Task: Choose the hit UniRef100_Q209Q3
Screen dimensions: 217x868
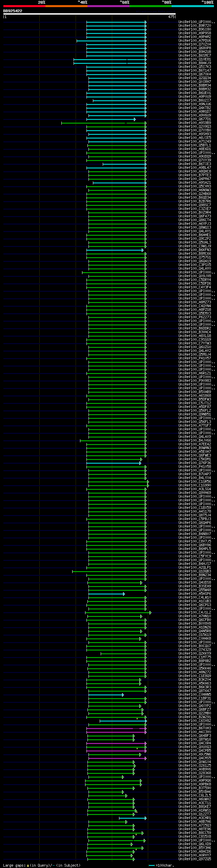Action: [195, 127]
